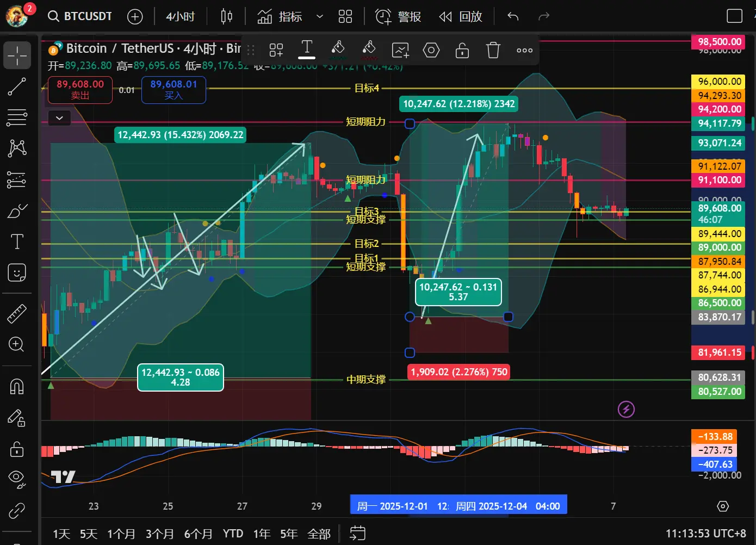Open chart settings gear near time axis

[723, 506]
